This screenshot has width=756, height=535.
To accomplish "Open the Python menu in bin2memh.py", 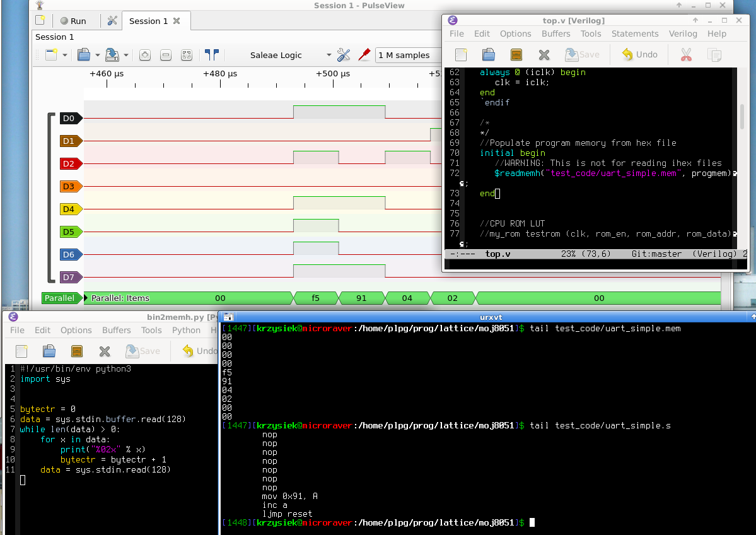I will (x=186, y=330).
